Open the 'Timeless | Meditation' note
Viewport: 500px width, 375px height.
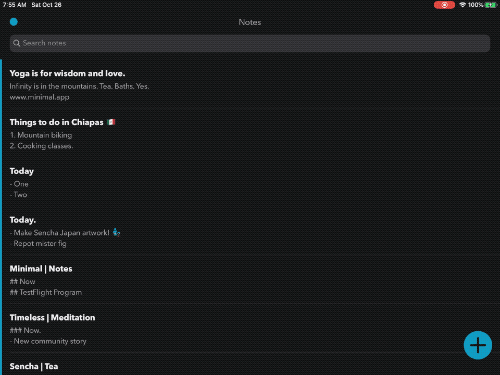tap(250, 329)
